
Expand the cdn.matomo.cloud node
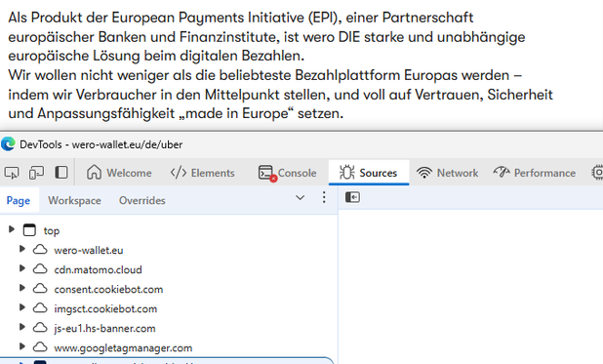(22, 268)
